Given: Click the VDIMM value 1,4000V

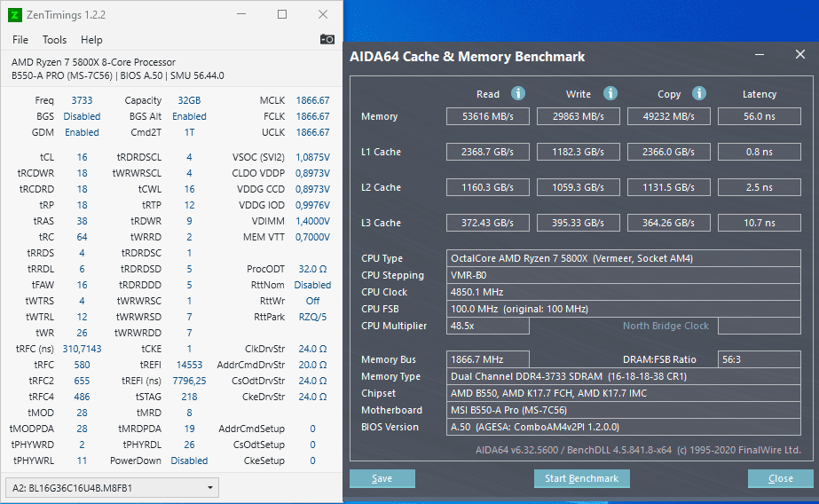Looking at the screenshot, I should (313, 221).
